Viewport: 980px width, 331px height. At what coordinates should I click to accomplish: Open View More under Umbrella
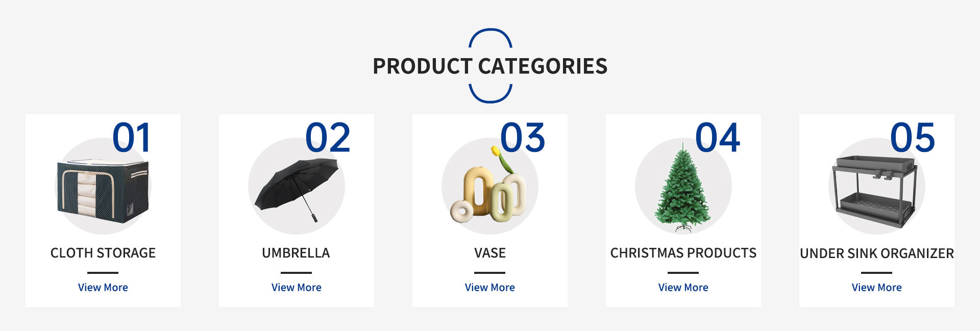(296, 288)
